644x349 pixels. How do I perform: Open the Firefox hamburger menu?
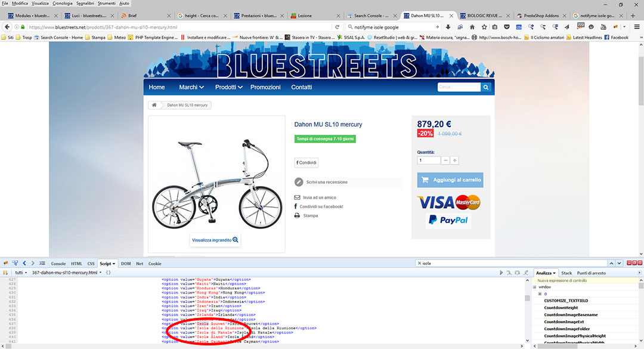tap(637, 27)
